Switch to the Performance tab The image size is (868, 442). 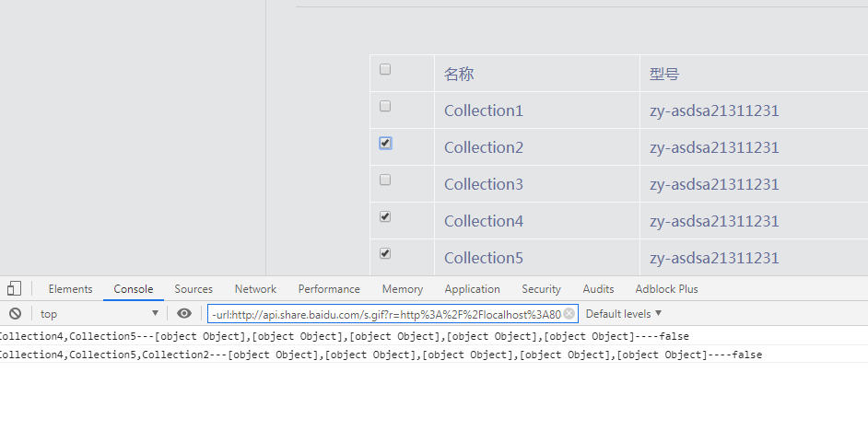(329, 289)
